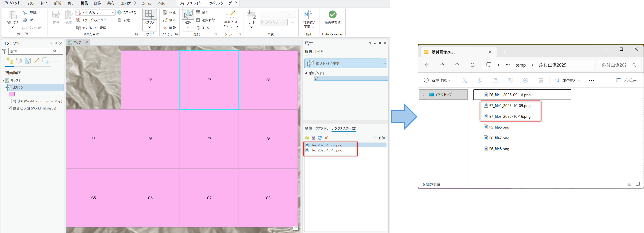Click the pink polygon symbol swatch
This screenshot has height=233, width=644.
tap(12, 94)
